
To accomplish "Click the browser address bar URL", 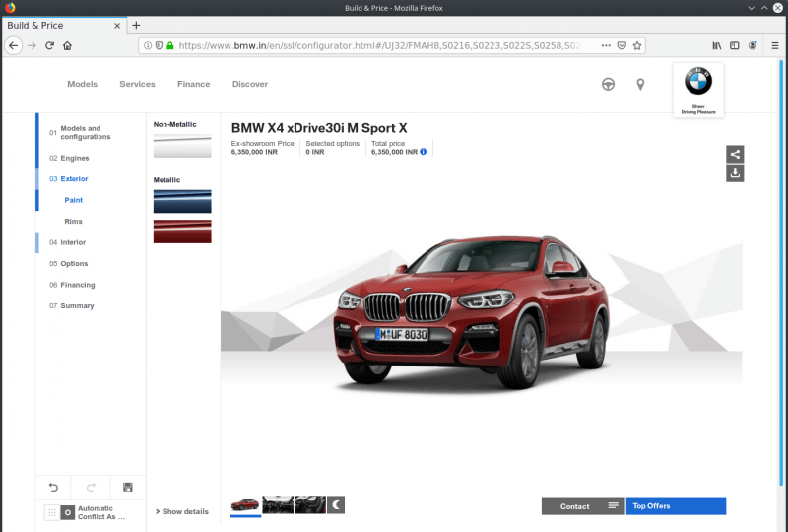I will coord(379,45).
